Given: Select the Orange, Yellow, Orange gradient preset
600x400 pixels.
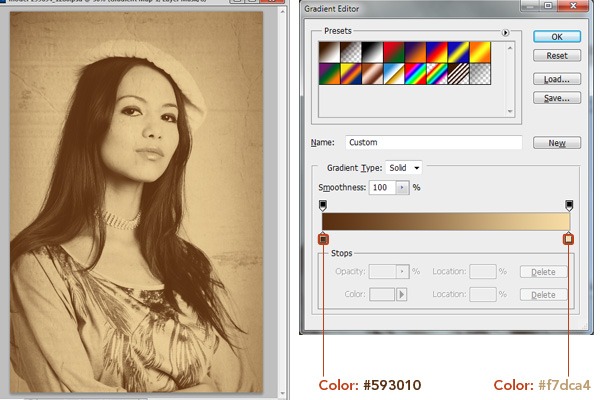Looking at the screenshot, I should (x=480, y=52).
